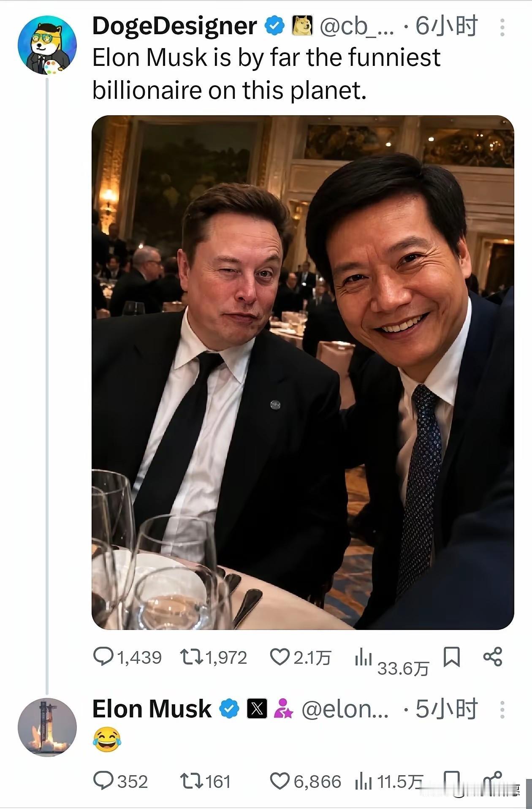
Task: Bookmark DogeDesigner's tweet
Action: [451, 657]
